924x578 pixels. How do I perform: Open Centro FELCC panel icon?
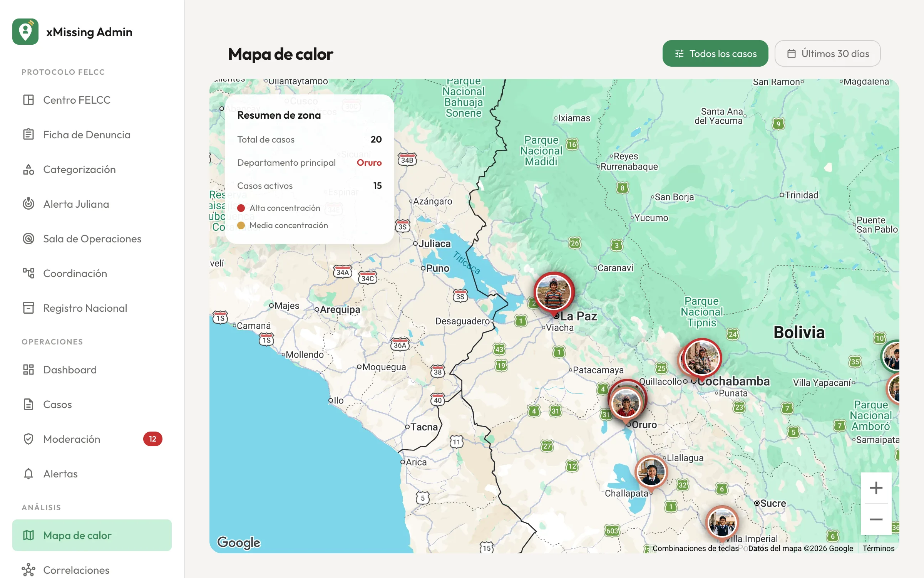(x=28, y=100)
